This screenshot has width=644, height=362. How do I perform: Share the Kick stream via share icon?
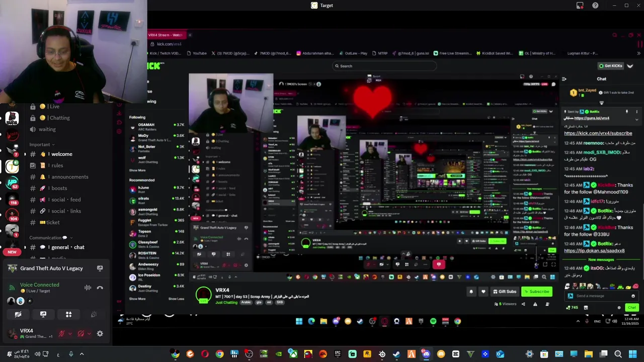(x=523, y=304)
